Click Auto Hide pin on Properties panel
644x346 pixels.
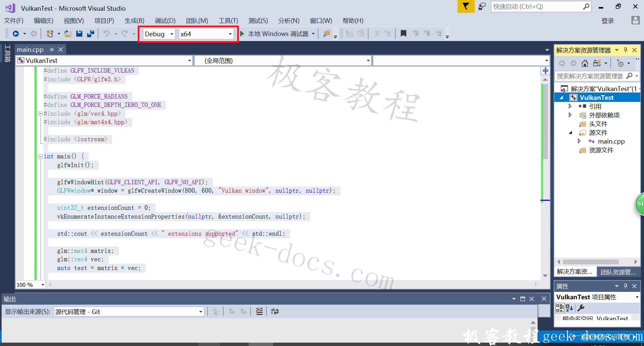[x=626, y=286]
